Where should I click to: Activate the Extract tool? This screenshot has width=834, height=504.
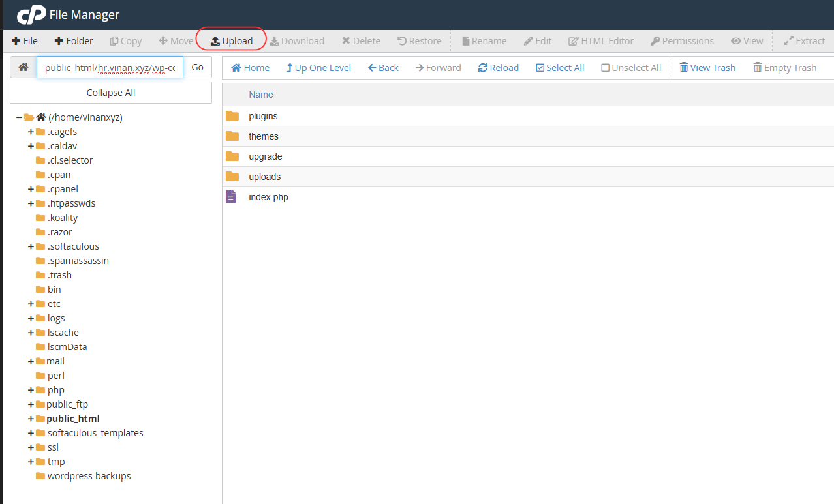coord(803,40)
